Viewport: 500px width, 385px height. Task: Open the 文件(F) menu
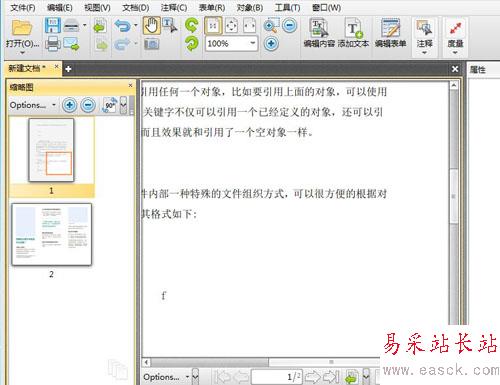23,7
